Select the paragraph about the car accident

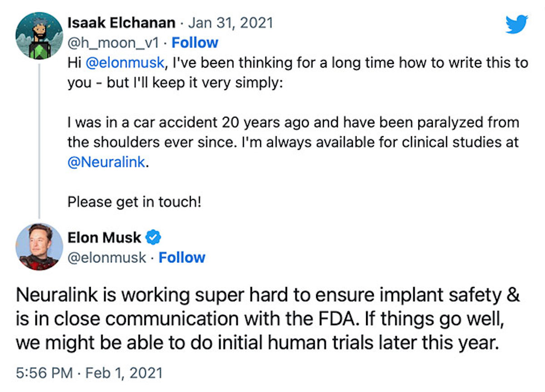pyautogui.click(x=293, y=133)
